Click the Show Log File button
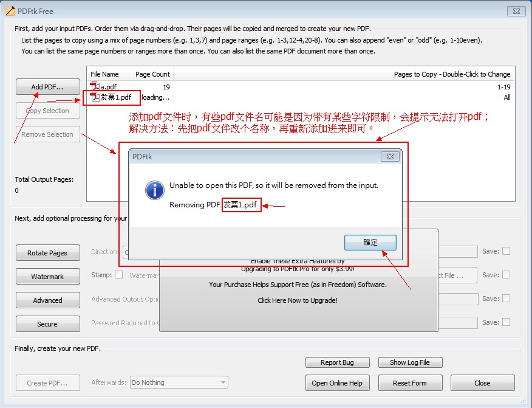The width and height of the screenshot is (532, 408). coord(410,362)
